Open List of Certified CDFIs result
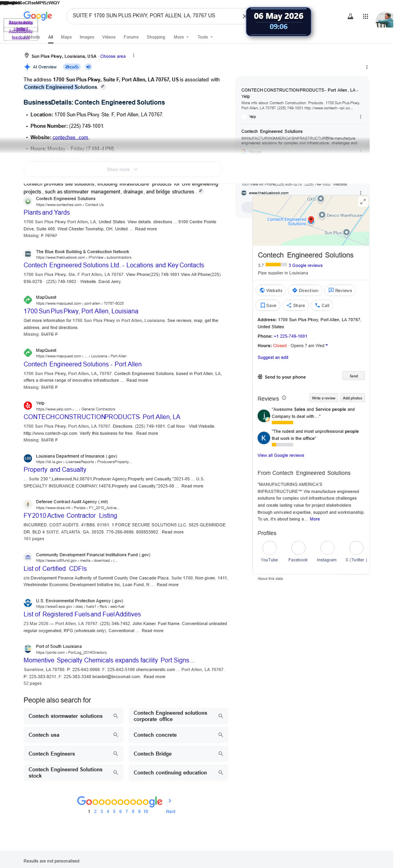 point(55,568)
